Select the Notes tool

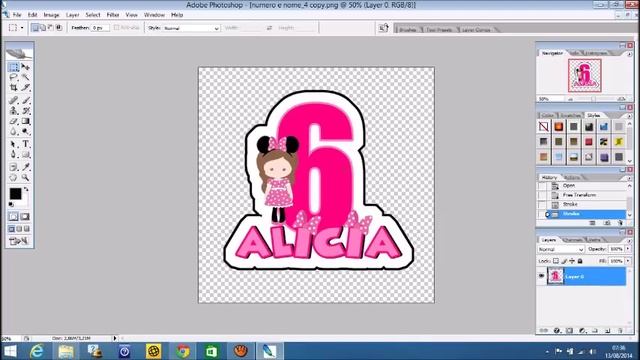(13, 167)
